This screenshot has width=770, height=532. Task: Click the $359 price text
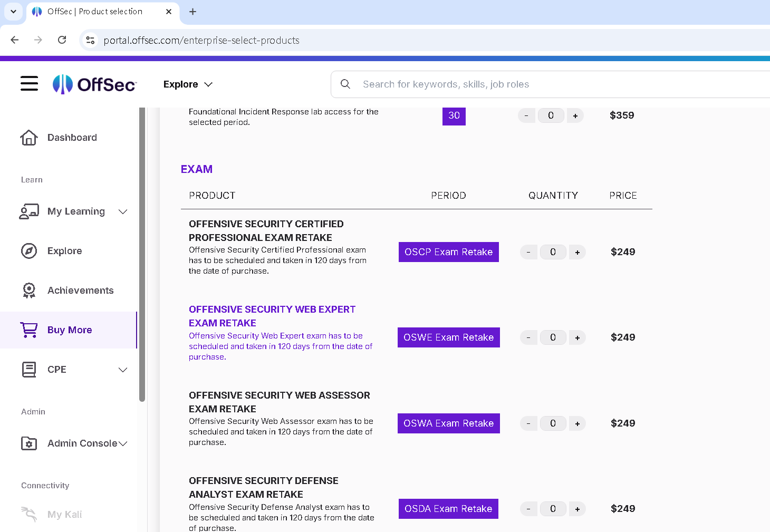tap(622, 115)
